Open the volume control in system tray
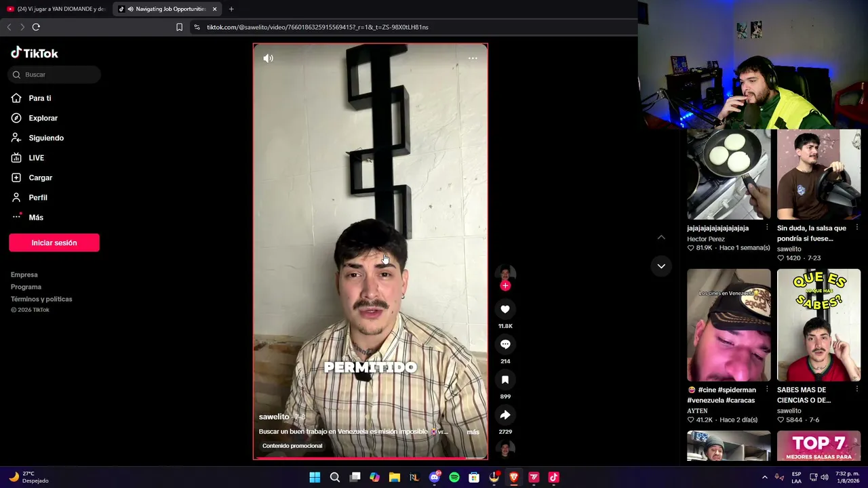Image resolution: width=868 pixels, height=488 pixels. (x=825, y=477)
